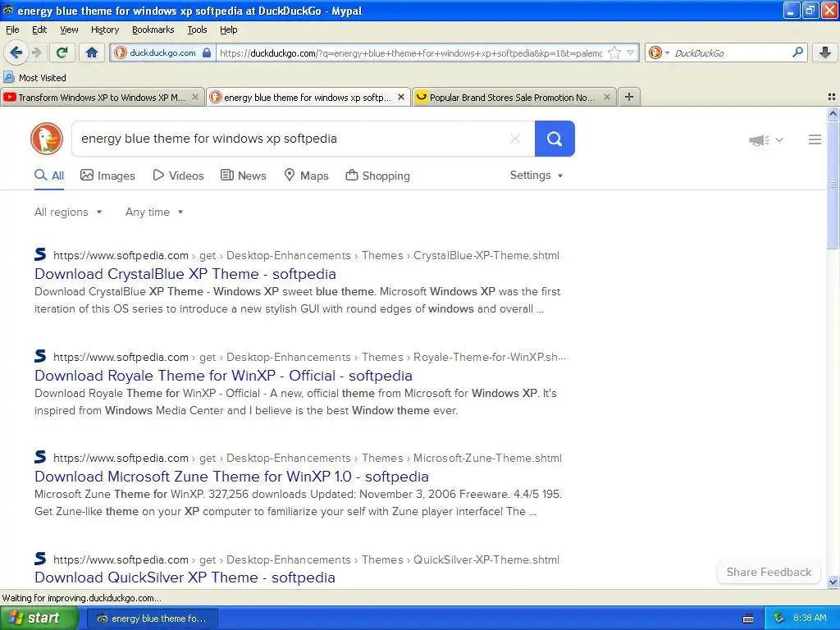The width and height of the screenshot is (840, 630).
Task: Go forward using the forward arrow
Action: tap(36, 52)
